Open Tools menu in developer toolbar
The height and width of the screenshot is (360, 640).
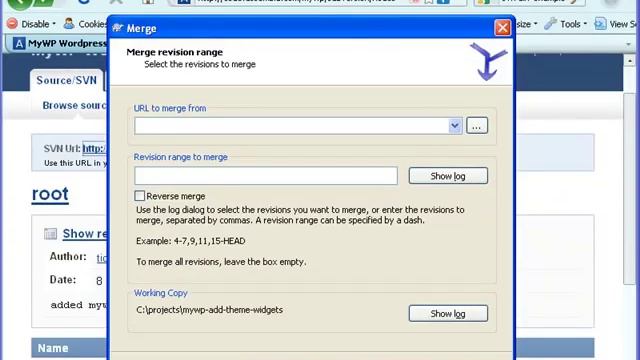click(x=573, y=24)
